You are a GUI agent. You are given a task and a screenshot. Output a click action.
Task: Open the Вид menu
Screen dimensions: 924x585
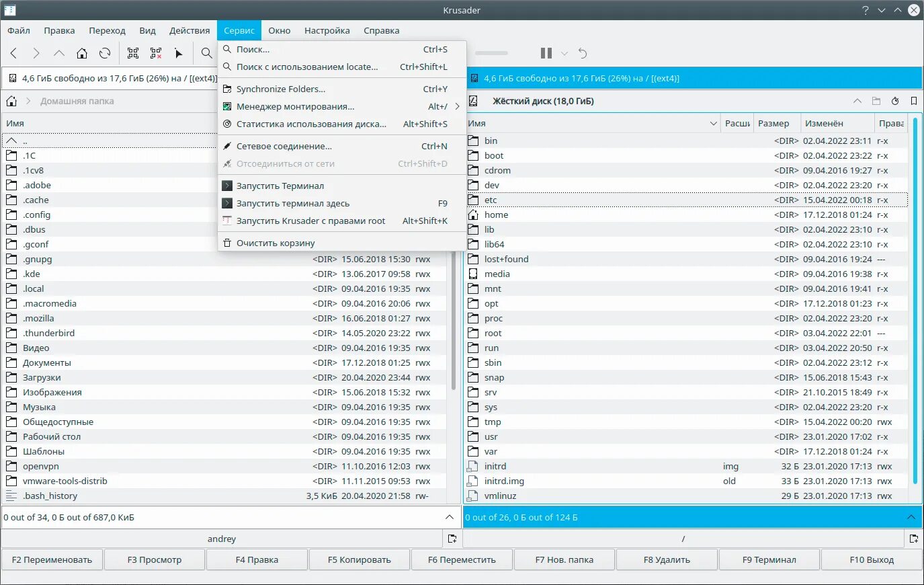(147, 30)
